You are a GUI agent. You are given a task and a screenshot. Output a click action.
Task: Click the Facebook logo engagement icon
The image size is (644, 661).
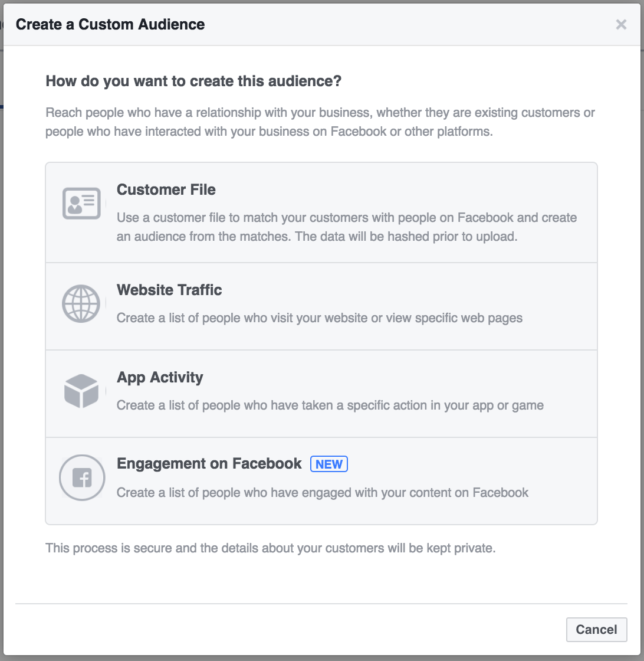82,477
